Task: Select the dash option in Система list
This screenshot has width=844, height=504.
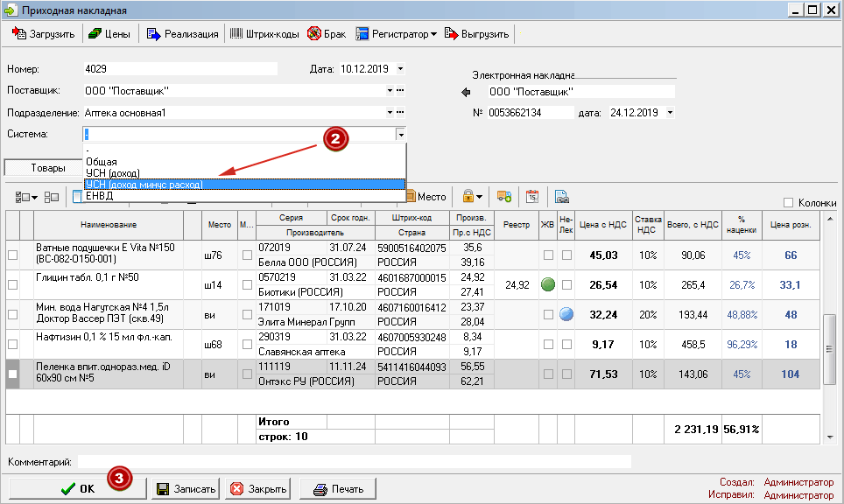Action: (x=245, y=150)
